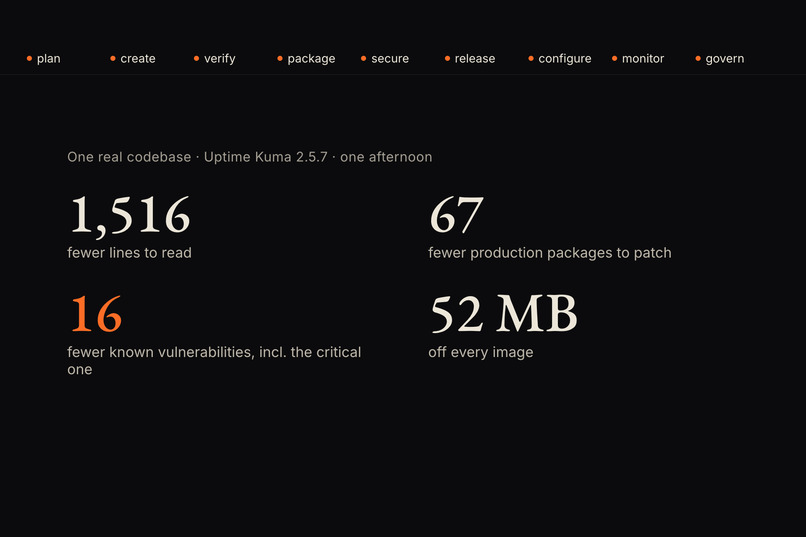The image size is (806, 537).
Task: Select the plan stage tab
Action: tap(44, 59)
